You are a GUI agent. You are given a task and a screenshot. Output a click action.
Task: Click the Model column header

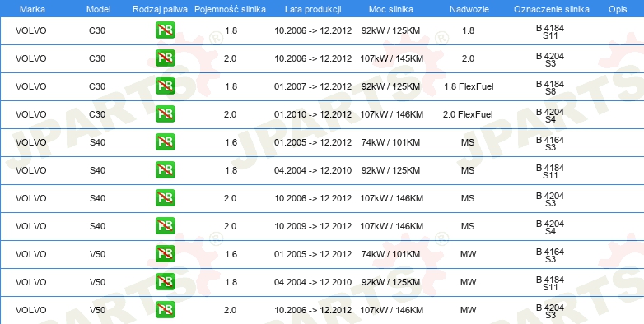pyautogui.click(x=98, y=9)
